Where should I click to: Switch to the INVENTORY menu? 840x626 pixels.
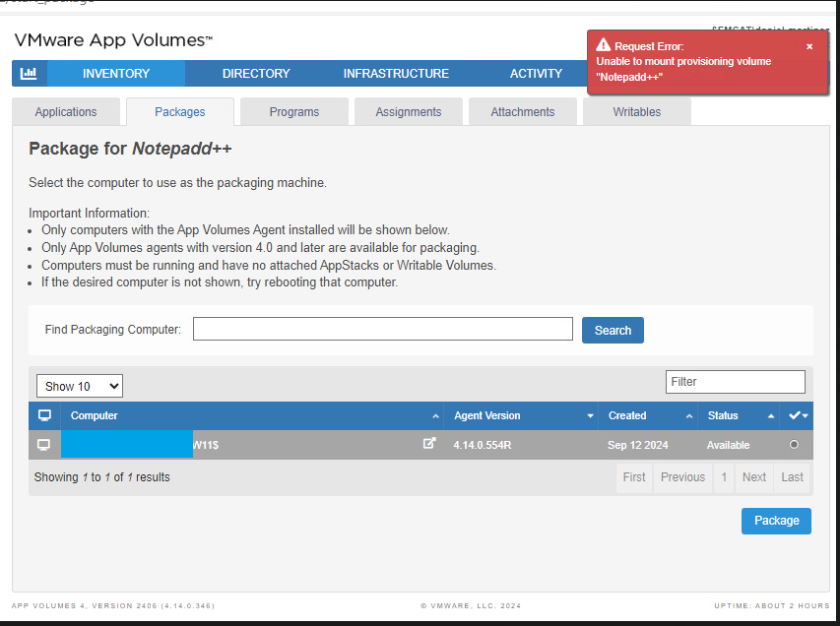116,74
